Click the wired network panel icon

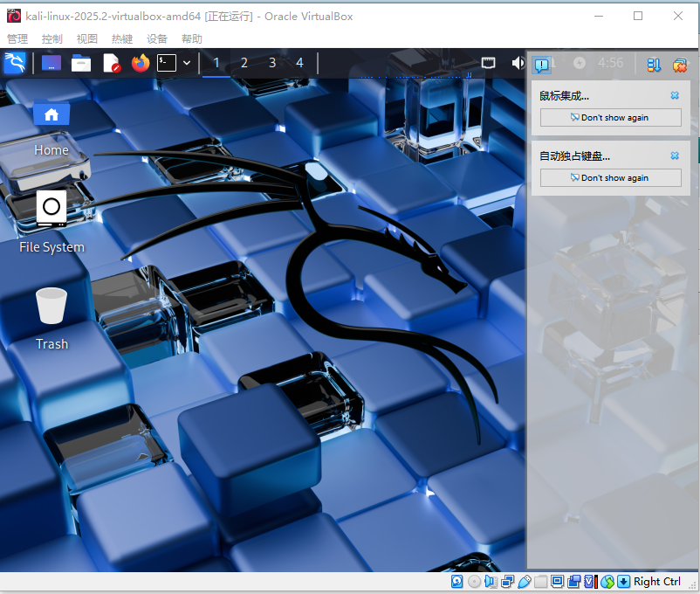click(x=489, y=63)
